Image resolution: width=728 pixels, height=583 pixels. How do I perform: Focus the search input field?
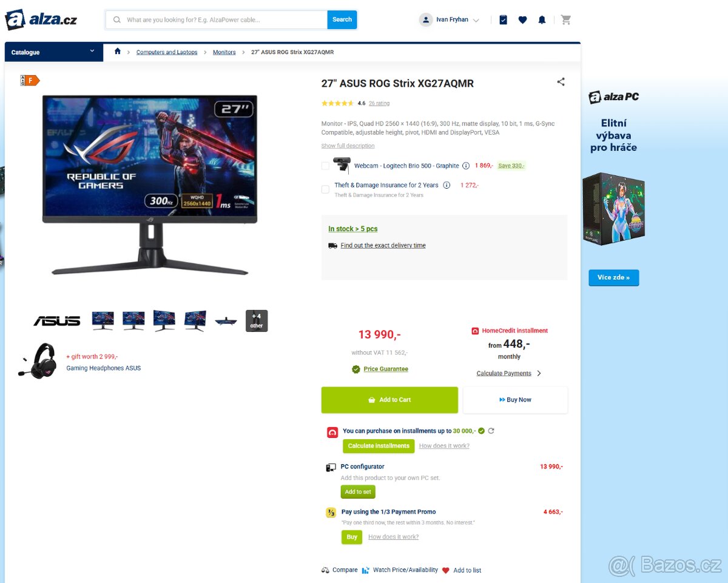pos(217,20)
